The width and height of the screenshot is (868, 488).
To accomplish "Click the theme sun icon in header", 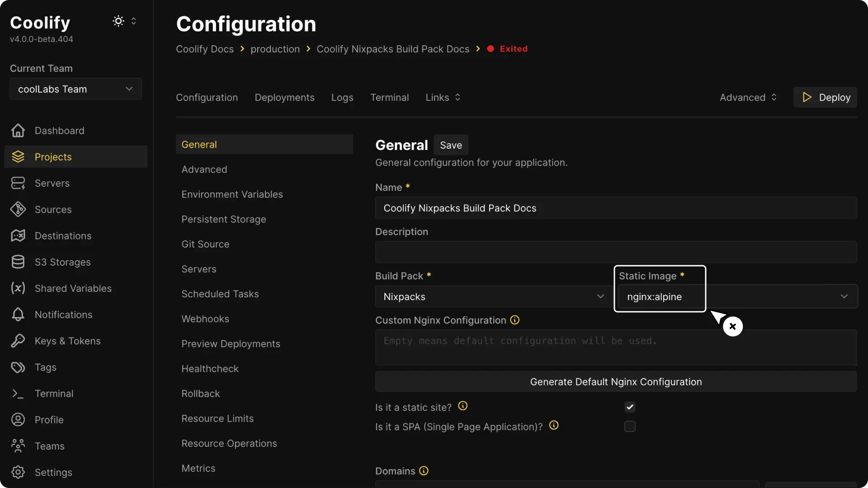I will (118, 21).
